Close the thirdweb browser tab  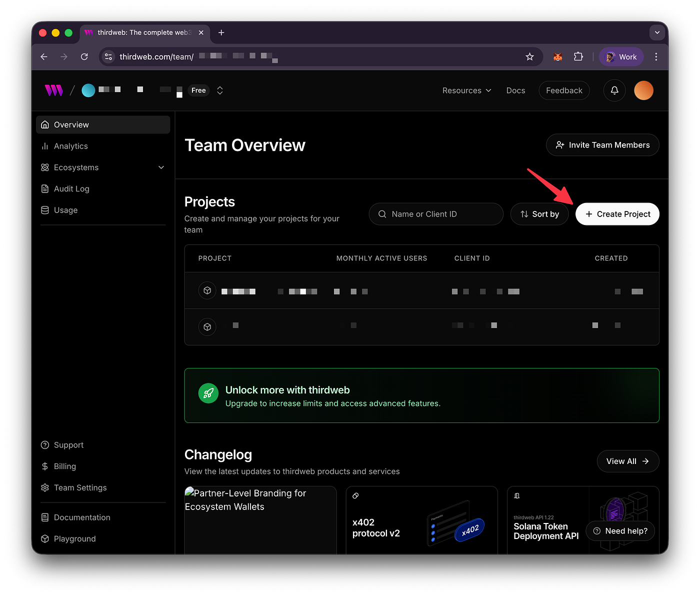point(201,32)
